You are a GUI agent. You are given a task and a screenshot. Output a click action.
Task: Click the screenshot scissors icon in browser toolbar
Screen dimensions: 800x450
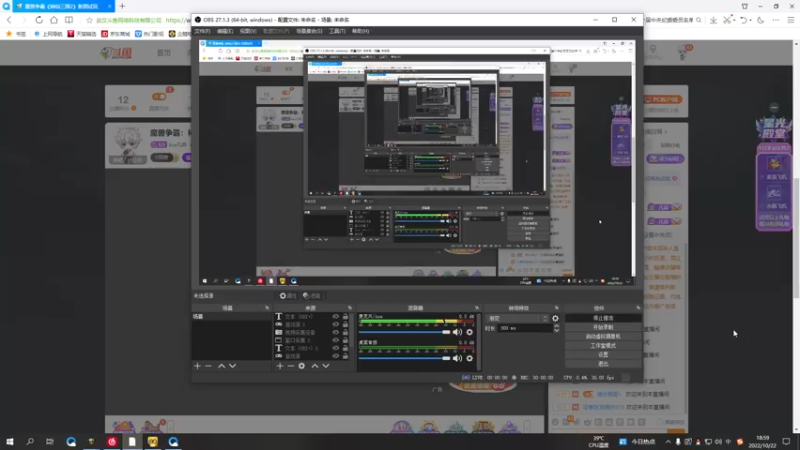tap(727, 20)
